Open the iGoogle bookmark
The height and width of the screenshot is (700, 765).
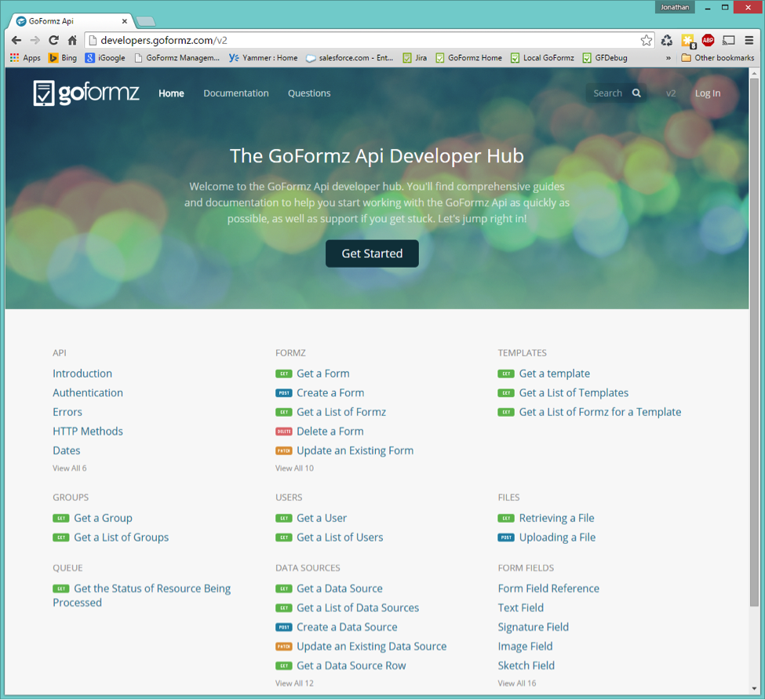coord(105,57)
